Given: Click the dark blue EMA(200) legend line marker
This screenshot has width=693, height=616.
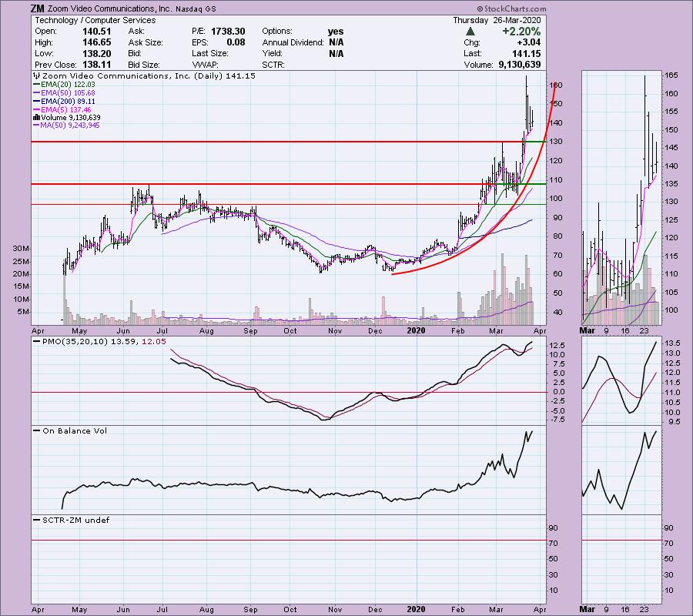Looking at the screenshot, I should (37, 101).
